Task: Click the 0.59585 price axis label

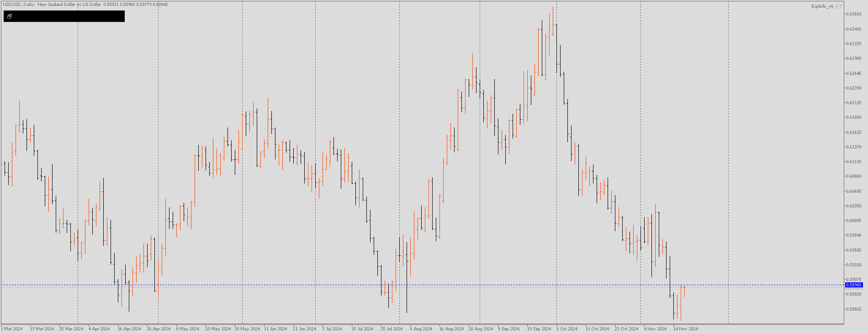Action: 853,250
